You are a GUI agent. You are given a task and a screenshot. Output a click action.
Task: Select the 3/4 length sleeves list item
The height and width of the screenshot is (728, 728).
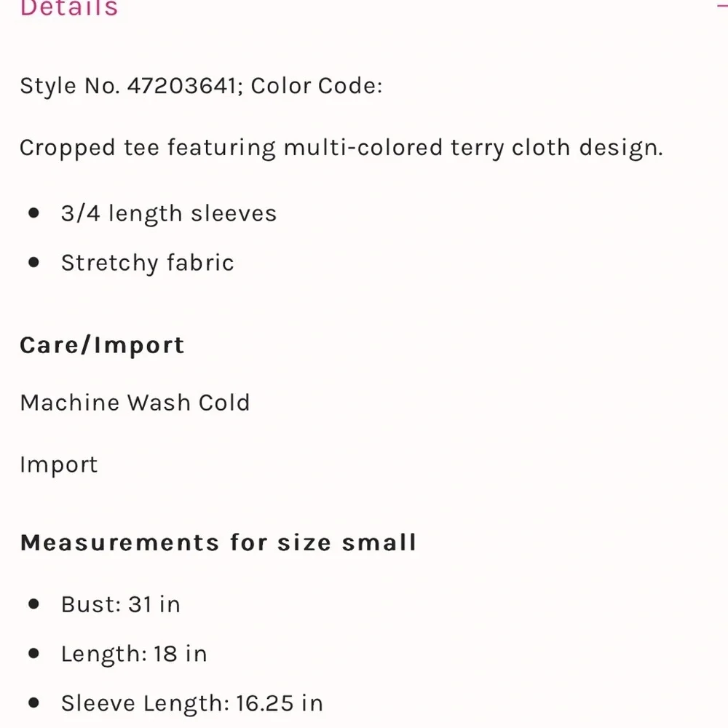point(169,213)
